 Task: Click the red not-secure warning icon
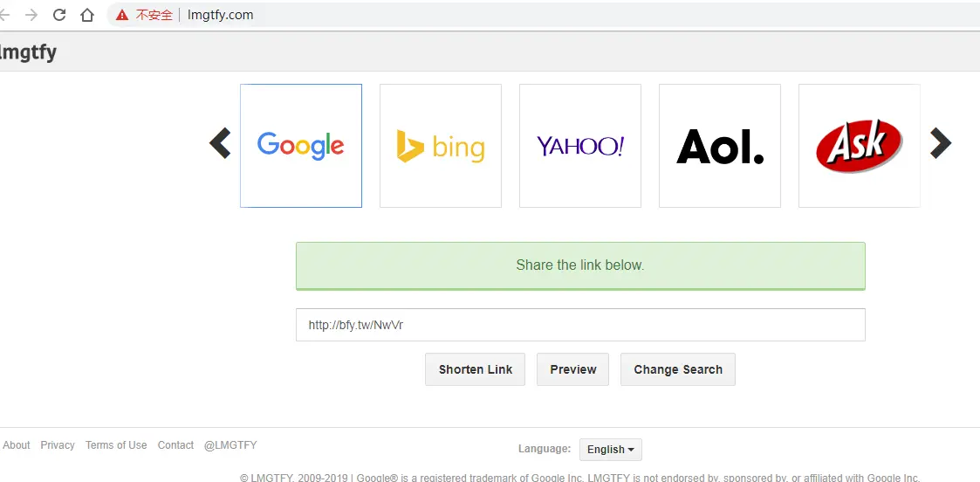point(122,15)
